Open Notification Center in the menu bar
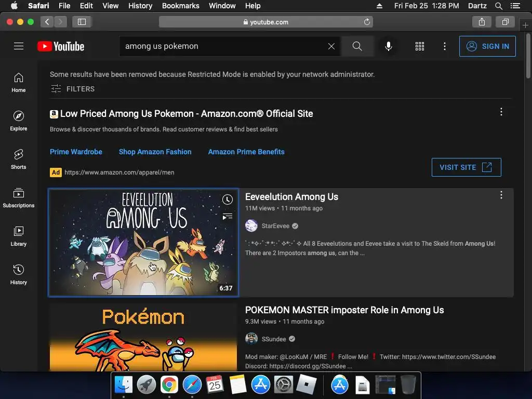 point(515,6)
